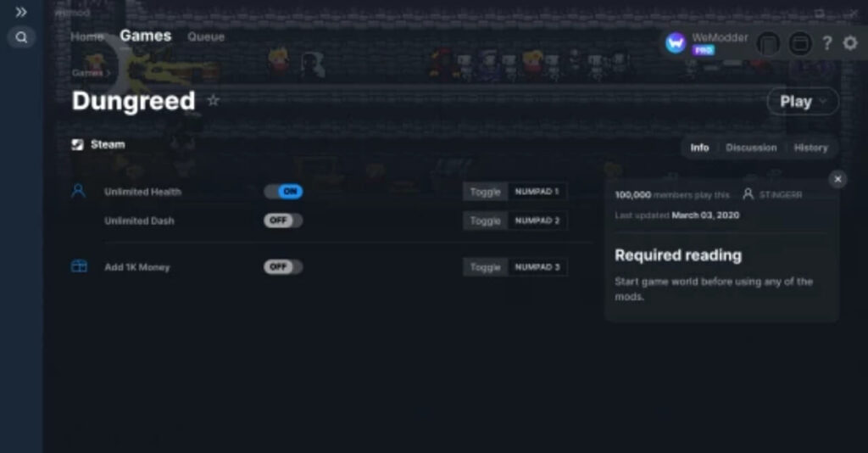868x453 pixels.
Task: Favorite Dungreed with the star icon
Action: pos(213,101)
